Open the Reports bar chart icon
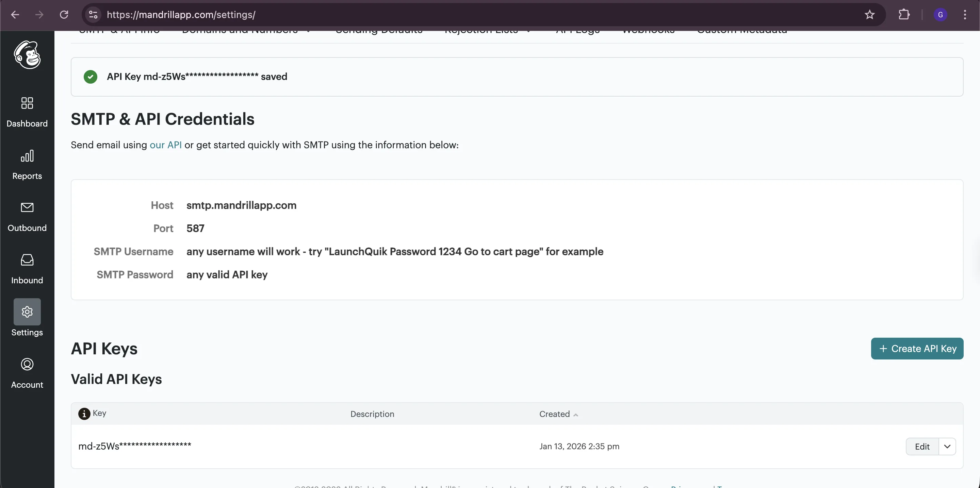980x488 pixels. tap(27, 156)
